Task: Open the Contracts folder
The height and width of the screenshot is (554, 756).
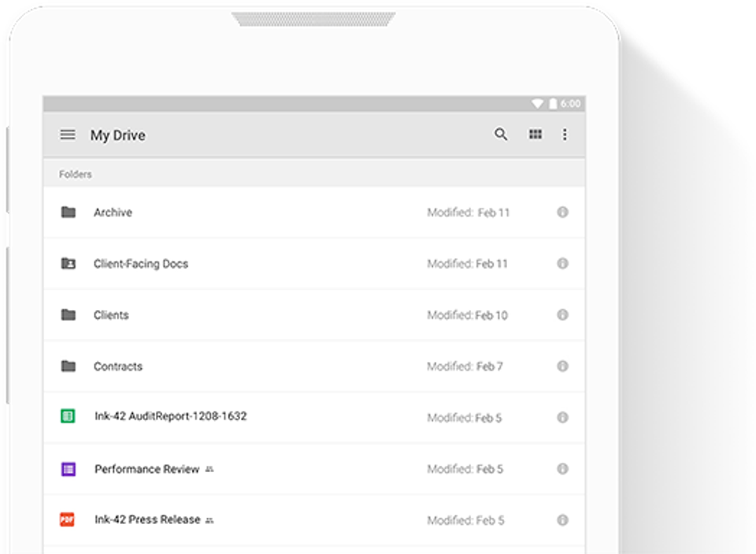Action: (118, 366)
